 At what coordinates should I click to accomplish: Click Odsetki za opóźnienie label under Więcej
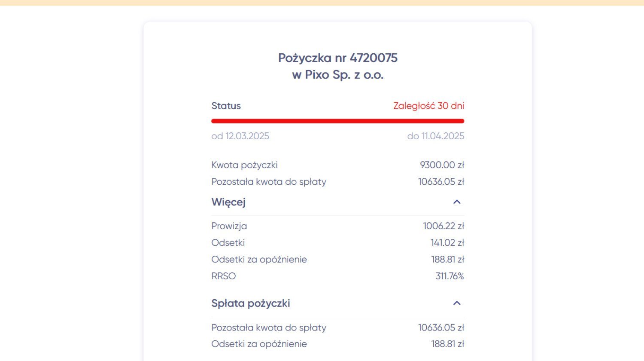coord(259,260)
